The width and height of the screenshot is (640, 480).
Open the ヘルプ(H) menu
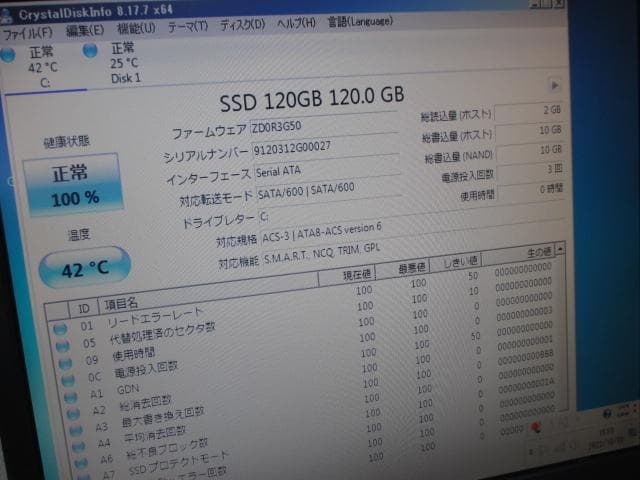point(296,23)
